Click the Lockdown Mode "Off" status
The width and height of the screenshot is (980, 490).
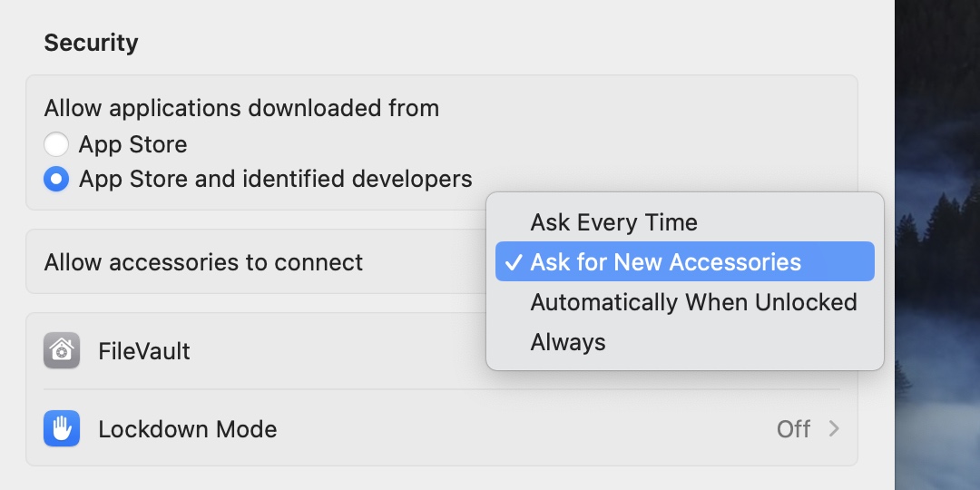point(793,429)
